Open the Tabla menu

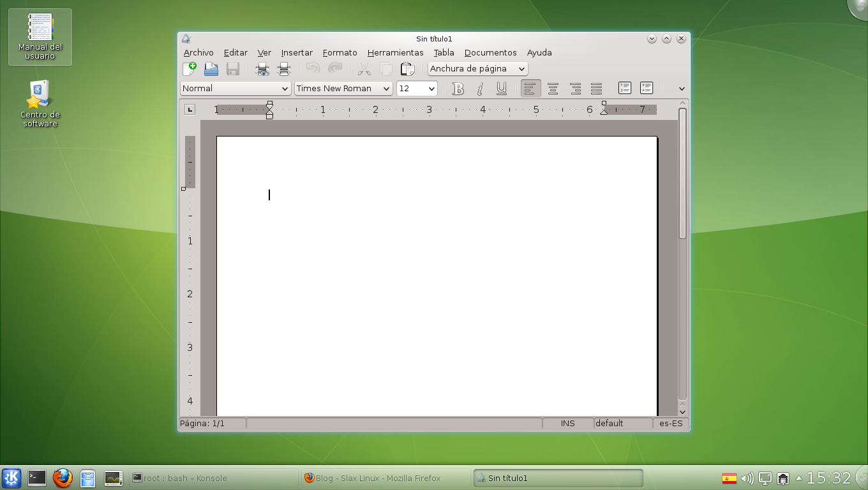pos(444,52)
